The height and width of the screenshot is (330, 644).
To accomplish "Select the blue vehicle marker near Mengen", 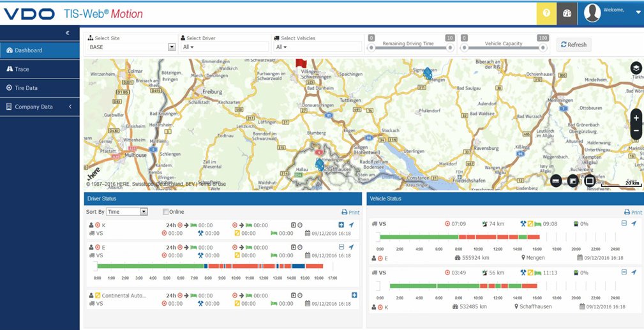I will pyautogui.click(x=428, y=73).
